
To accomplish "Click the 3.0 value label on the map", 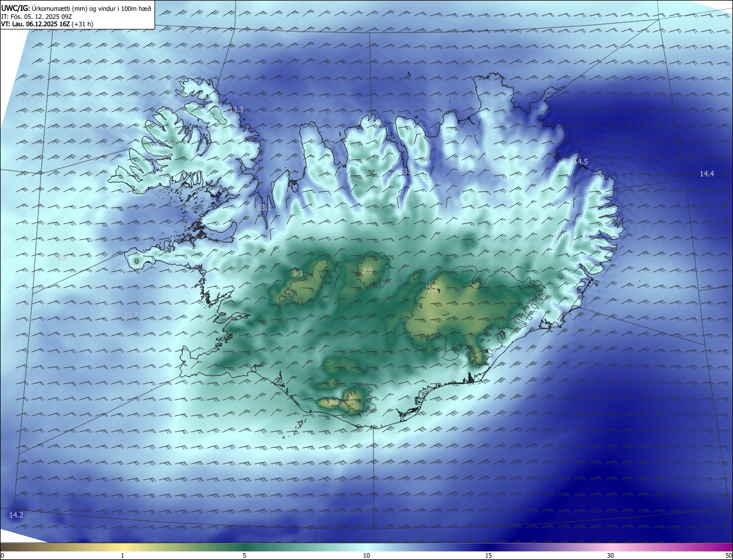I will (x=367, y=270).
